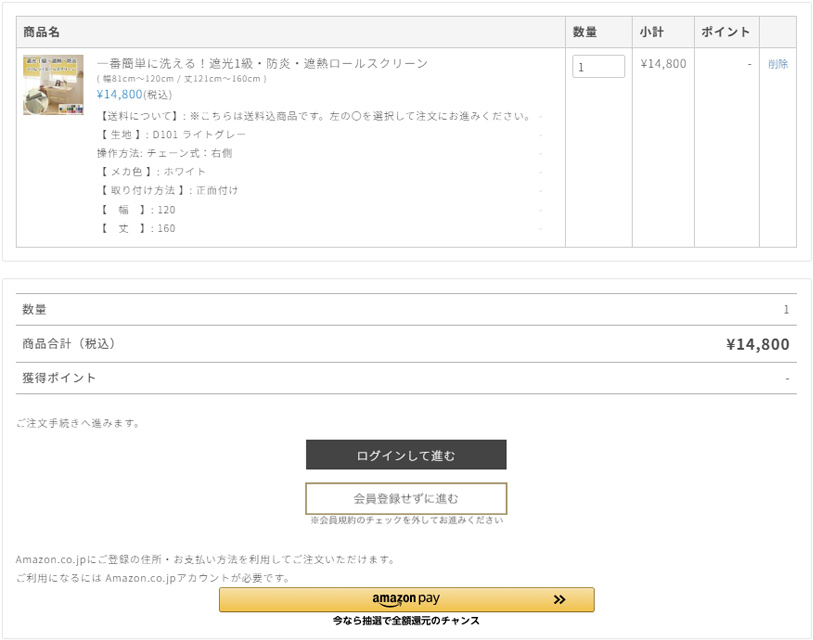
Task: Click 削除 to remove the item
Action: (777, 64)
